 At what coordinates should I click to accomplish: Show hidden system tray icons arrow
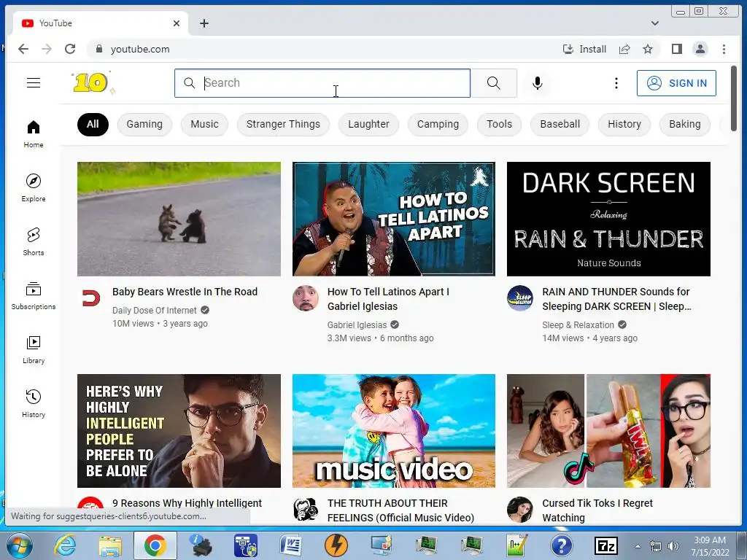click(x=638, y=546)
